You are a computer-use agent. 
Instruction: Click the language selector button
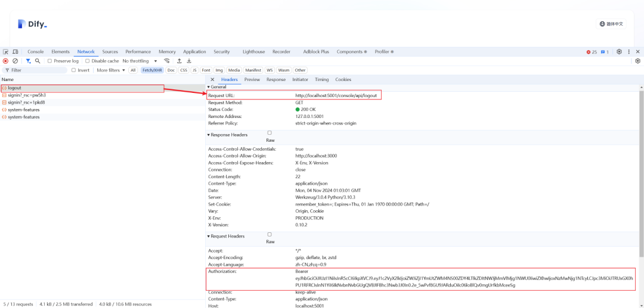pyautogui.click(x=611, y=24)
